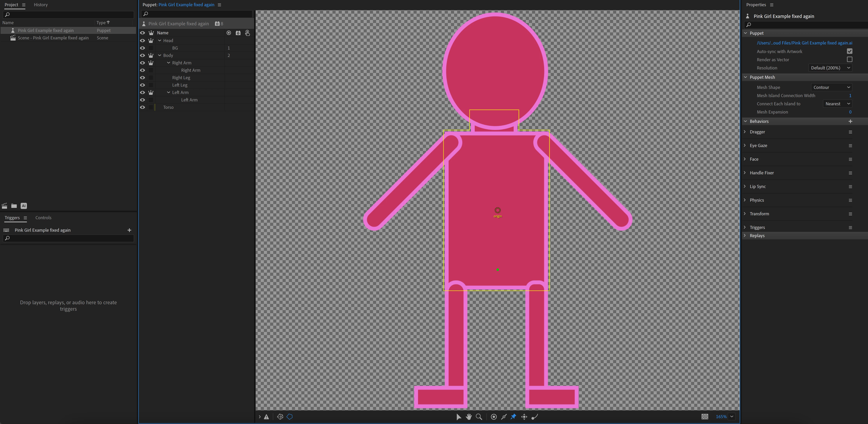Expand the Lip Sync behavior
Viewport: 868px width, 424px height.
coord(745,186)
